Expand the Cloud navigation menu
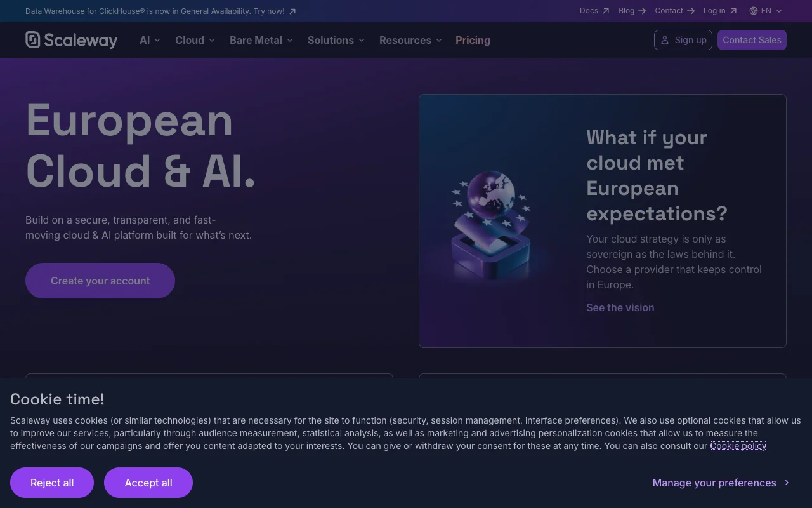812x508 pixels. [195, 40]
